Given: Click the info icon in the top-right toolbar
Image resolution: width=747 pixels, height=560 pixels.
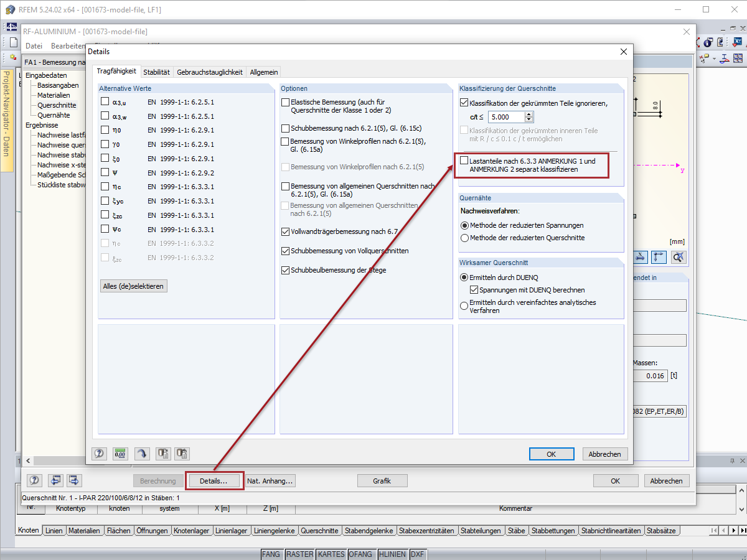Looking at the screenshot, I should pos(707,42).
